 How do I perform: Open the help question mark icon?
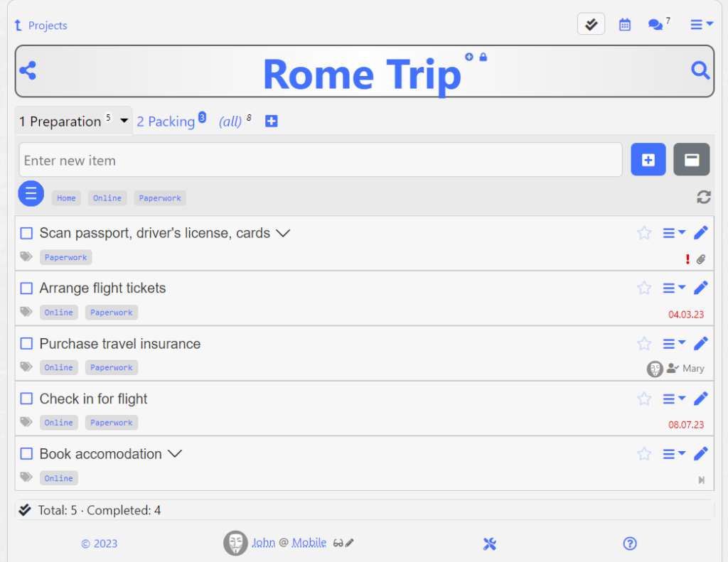click(x=629, y=544)
